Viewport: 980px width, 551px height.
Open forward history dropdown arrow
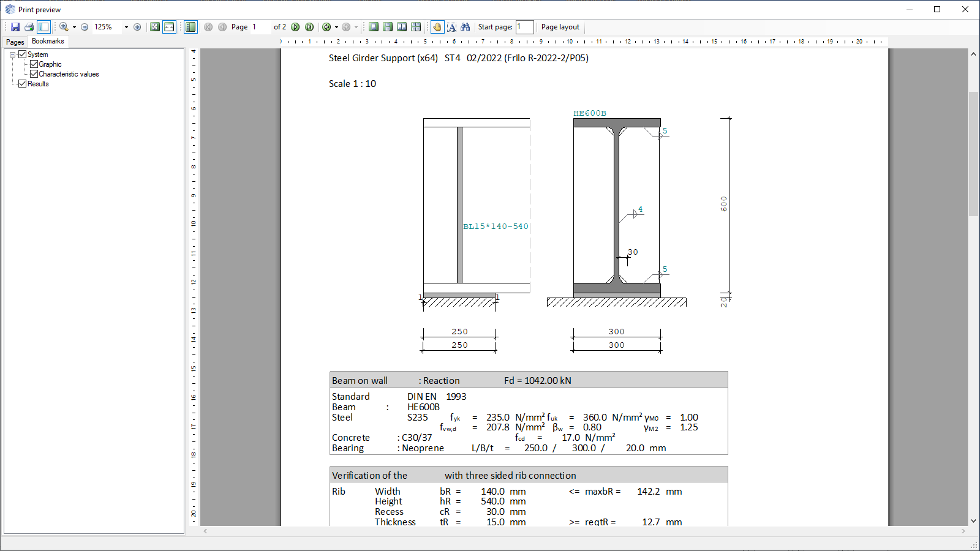(x=356, y=27)
